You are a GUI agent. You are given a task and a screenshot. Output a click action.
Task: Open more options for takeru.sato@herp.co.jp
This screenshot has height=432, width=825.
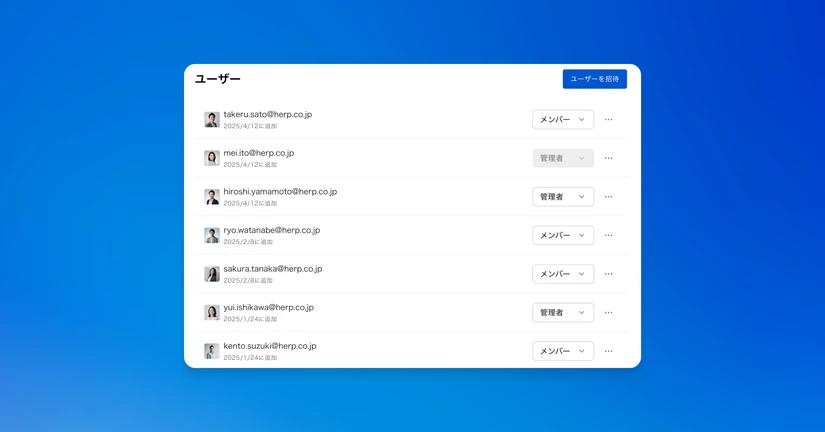[608, 119]
